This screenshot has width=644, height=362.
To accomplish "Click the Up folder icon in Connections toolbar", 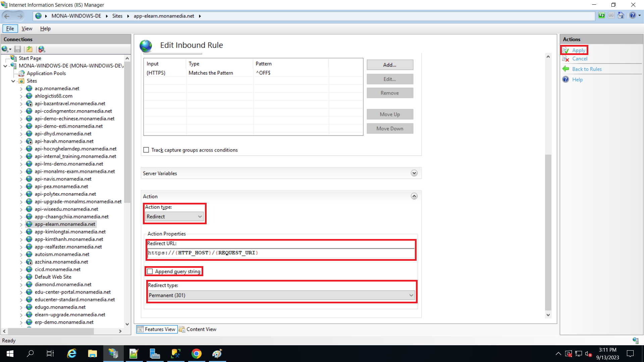I will pos(30,49).
